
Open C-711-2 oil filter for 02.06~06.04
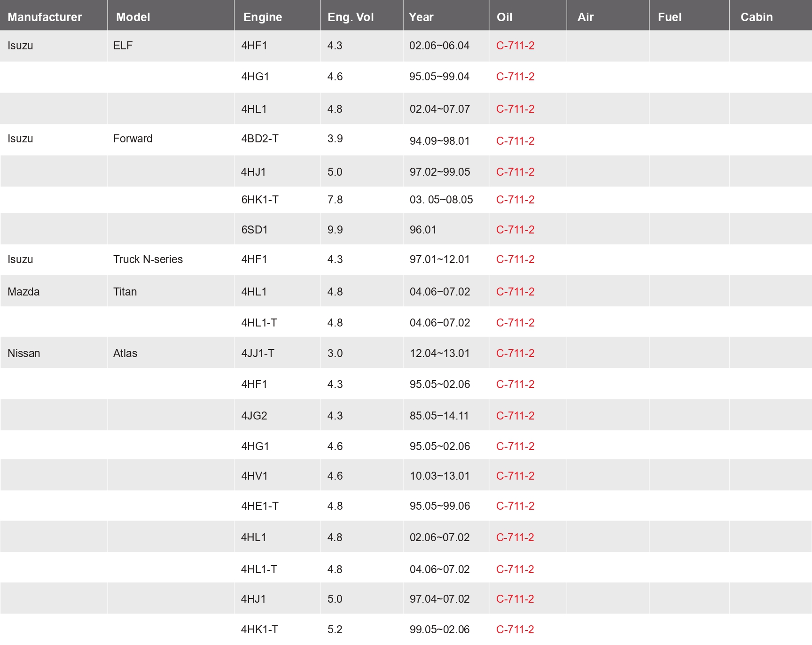515,46
